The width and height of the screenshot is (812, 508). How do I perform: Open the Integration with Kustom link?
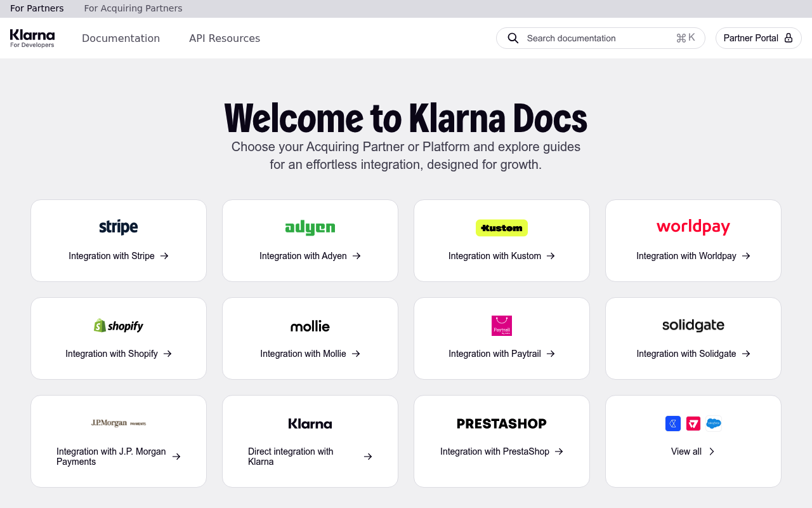(x=502, y=256)
